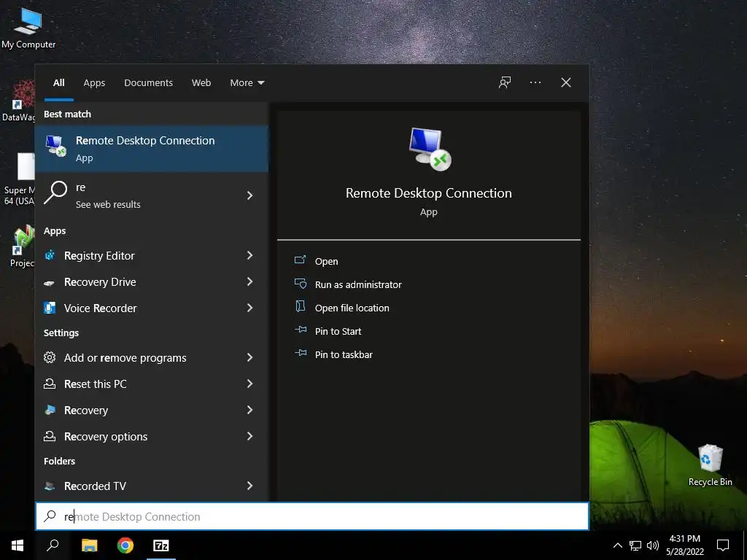Click the Pin to taskbar pin icon

(300, 354)
